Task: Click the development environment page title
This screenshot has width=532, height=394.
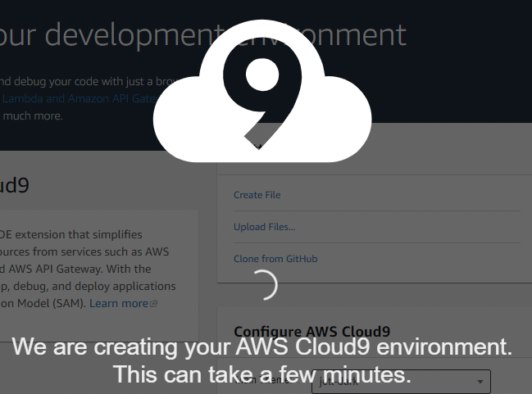Action: (107, 35)
